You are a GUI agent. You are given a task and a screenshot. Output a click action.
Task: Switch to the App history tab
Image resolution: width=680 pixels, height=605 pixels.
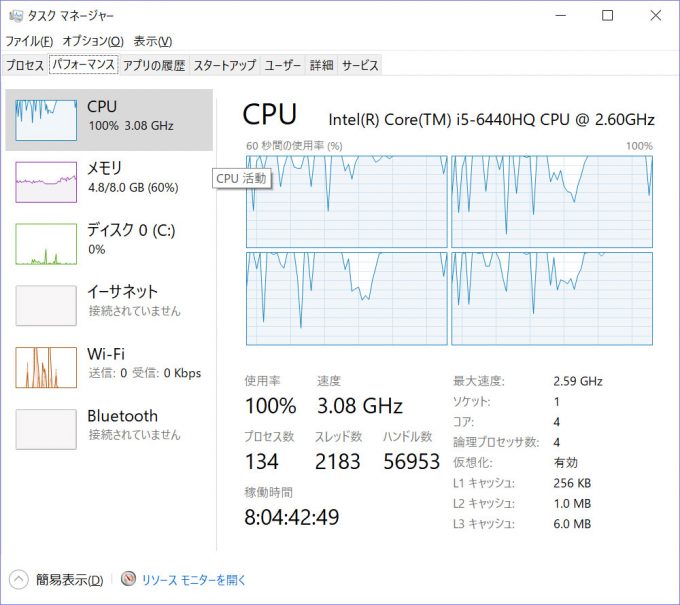(154, 65)
